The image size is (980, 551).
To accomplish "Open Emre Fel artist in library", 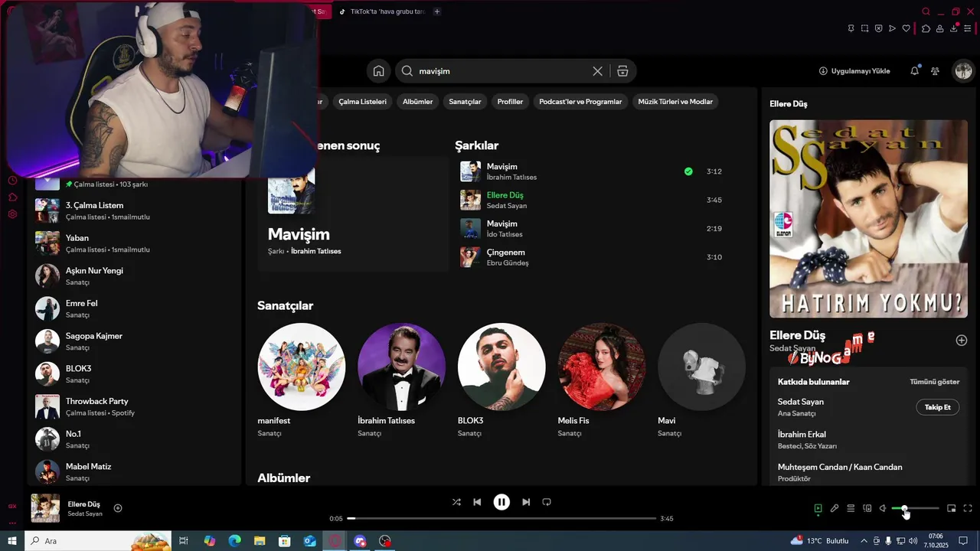I will (x=134, y=308).
